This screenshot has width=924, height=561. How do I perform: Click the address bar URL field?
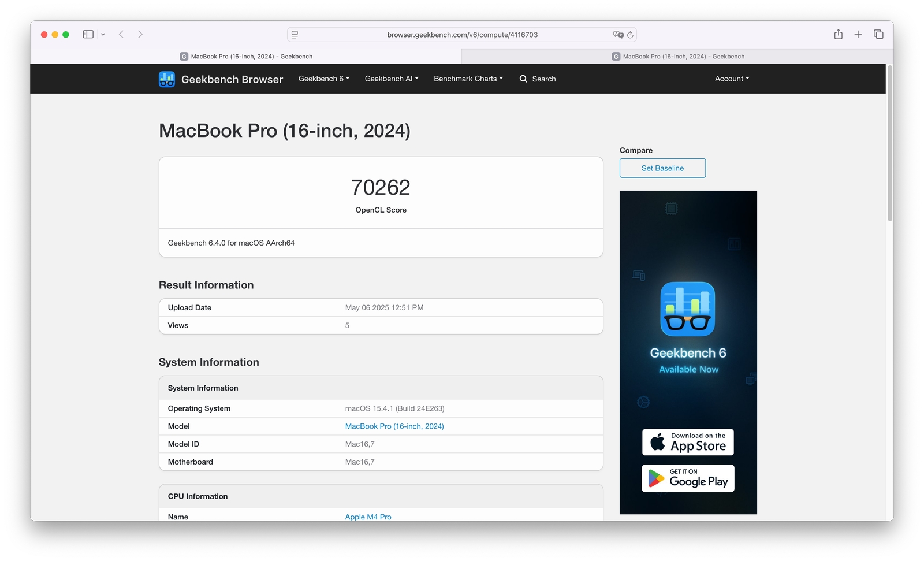(x=462, y=35)
